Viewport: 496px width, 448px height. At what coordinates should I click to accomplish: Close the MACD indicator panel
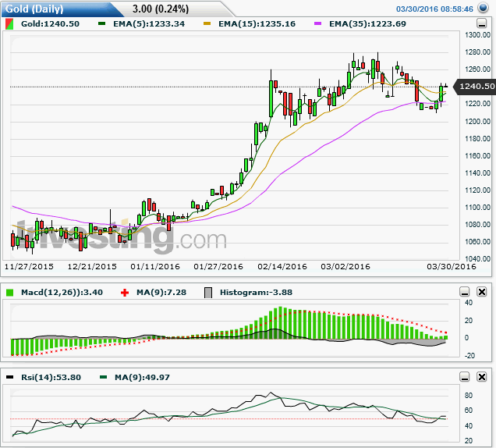coord(481,292)
